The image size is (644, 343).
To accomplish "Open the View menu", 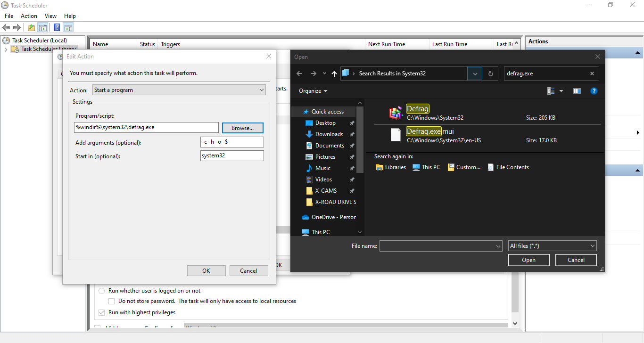I will coord(50,16).
